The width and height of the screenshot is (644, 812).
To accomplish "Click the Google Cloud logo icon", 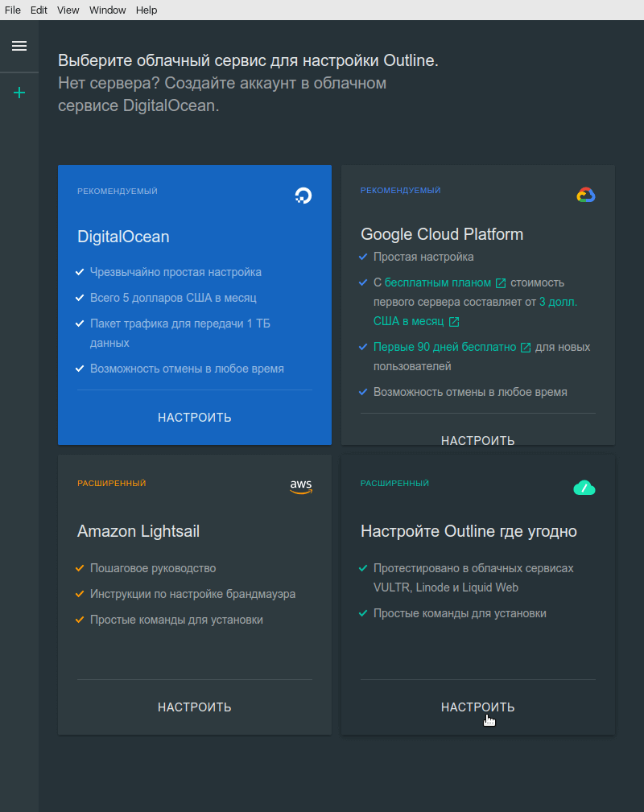I will pos(586,195).
